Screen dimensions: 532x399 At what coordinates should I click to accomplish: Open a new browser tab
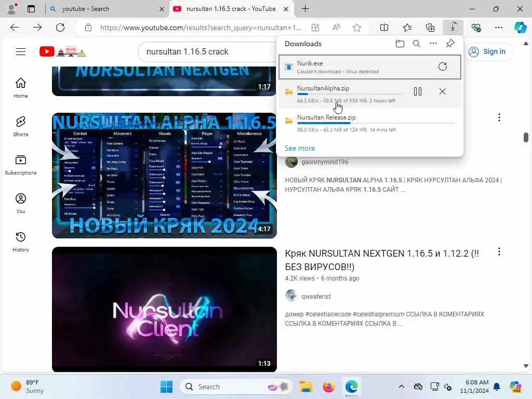tap(305, 9)
